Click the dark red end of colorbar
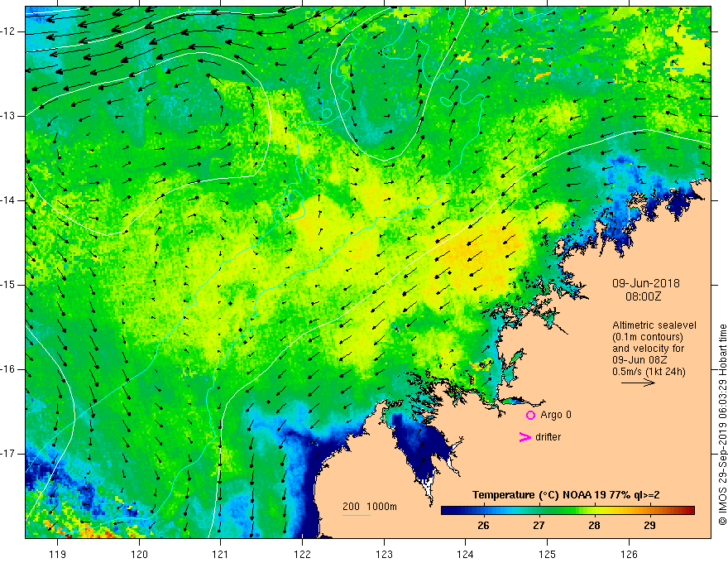 (690, 511)
